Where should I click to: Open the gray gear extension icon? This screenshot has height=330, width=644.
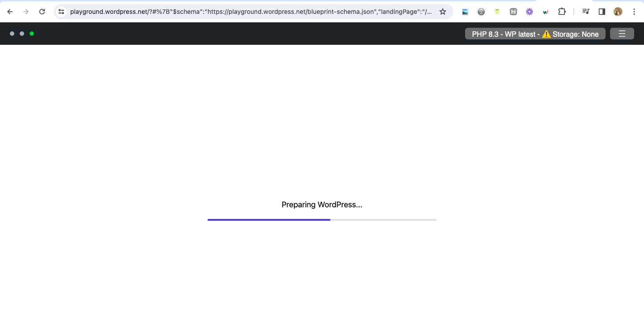[481, 12]
